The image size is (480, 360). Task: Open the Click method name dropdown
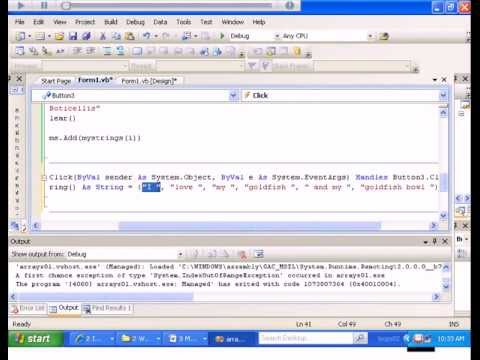pyautogui.click(x=443, y=96)
